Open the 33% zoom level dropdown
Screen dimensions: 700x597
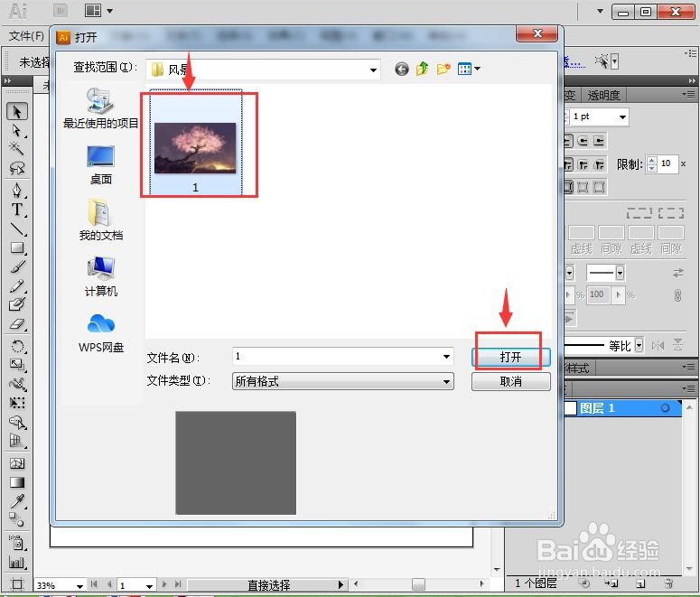[x=79, y=586]
